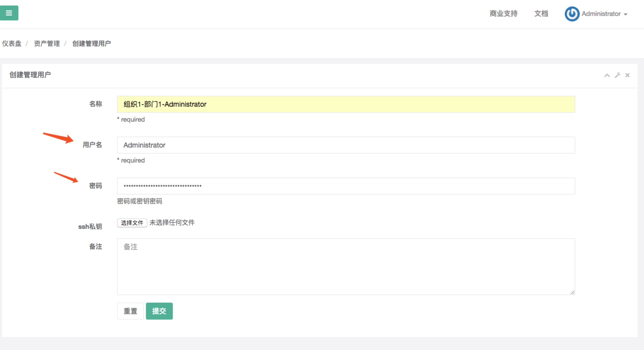The height and width of the screenshot is (350, 644).
Task: Grab the textarea resize handle corner
Action: [x=573, y=292]
